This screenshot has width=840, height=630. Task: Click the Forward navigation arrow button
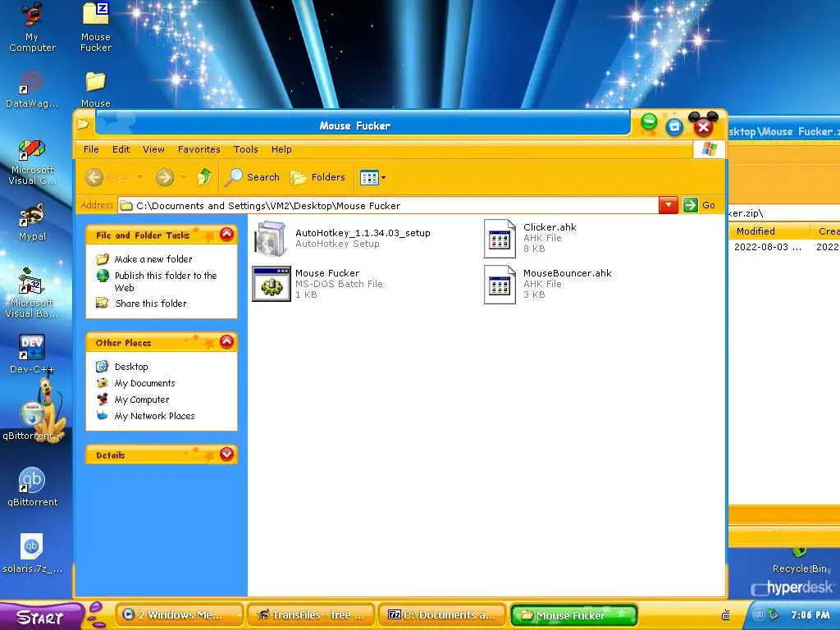pos(165,177)
